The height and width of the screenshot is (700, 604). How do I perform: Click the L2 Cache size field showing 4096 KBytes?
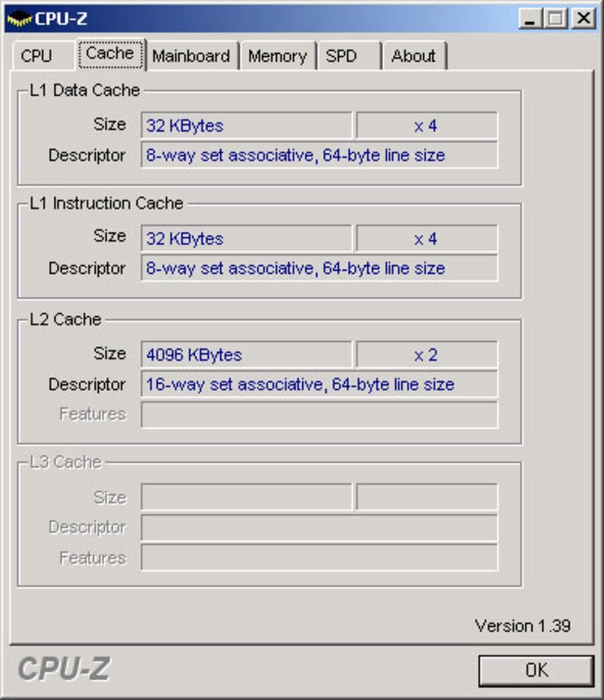click(x=245, y=354)
